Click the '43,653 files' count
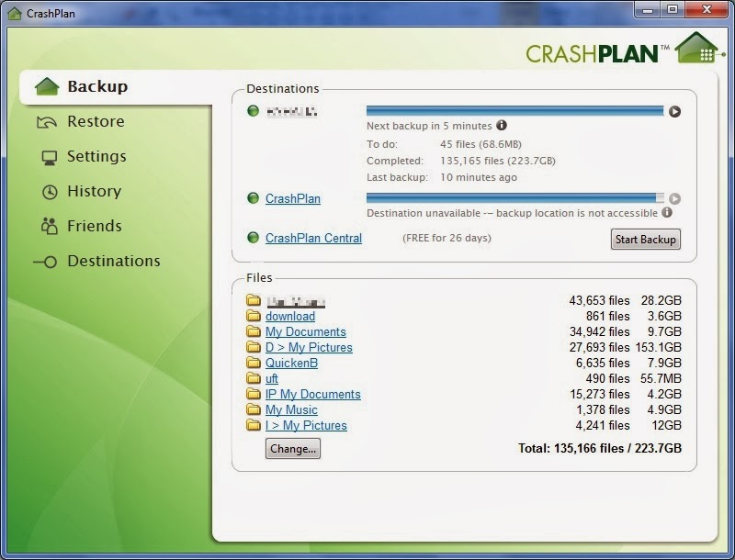The image size is (735, 560). (x=600, y=300)
